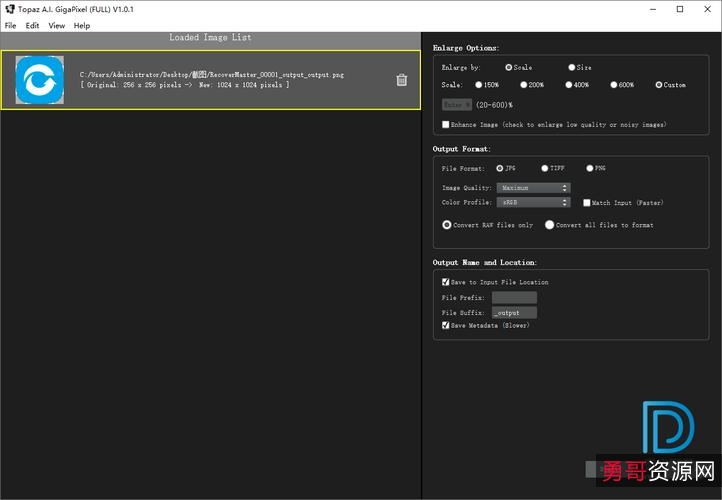The image size is (722, 500).
Task: Toggle Save to Input File Location
Action: pyautogui.click(x=446, y=282)
